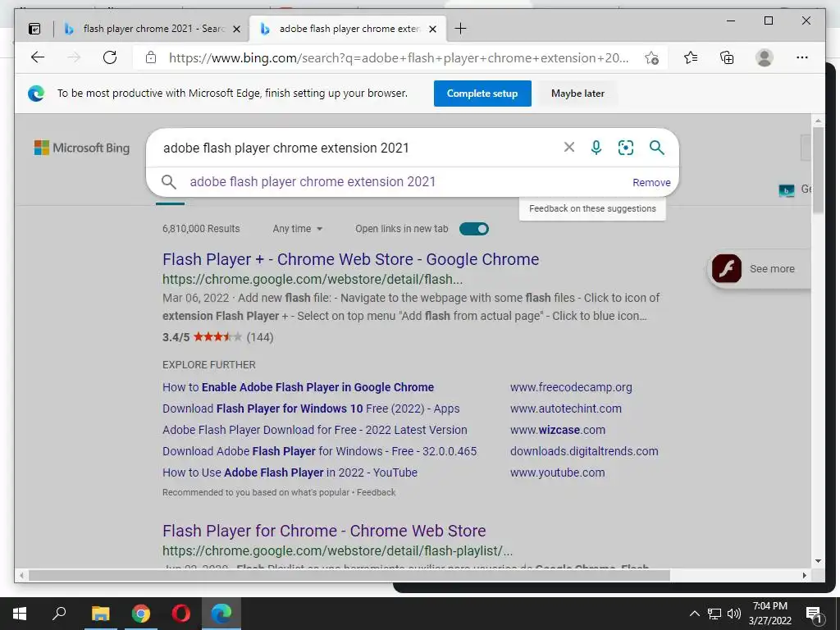Click Complete setup button
Image resolution: width=840 pixels, height=630 pixels.
pyautogui.click(x=482, y=94)
